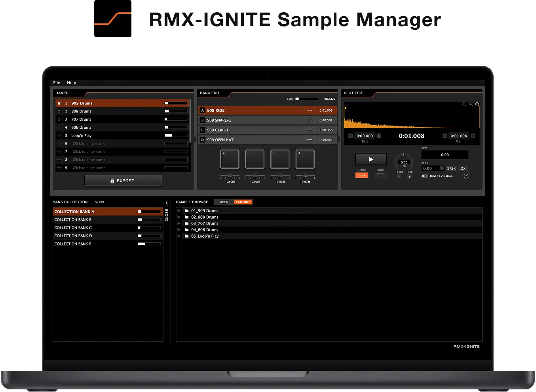Expand the 05_Loop'n Play folder
The width and height of the screenshot is (536, 392).
click(x=179, y=236)
